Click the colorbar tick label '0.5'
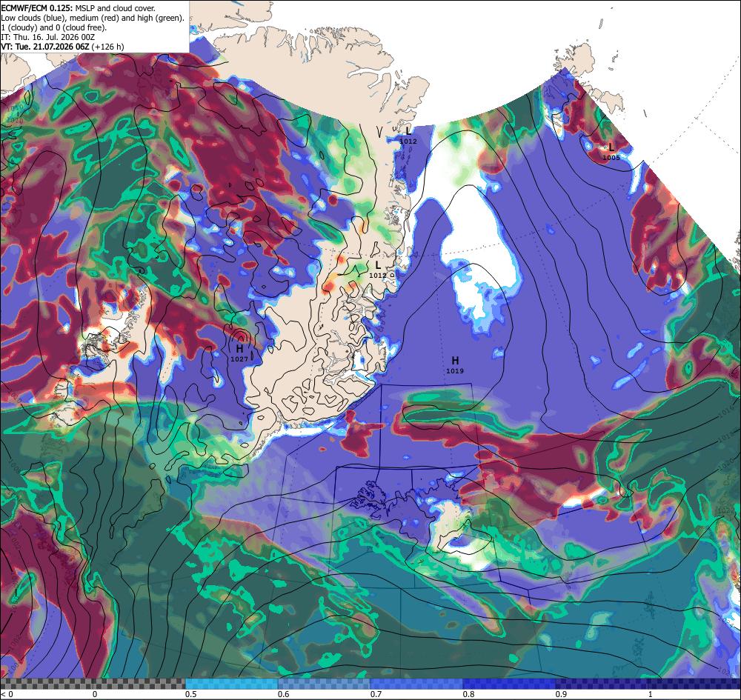This screenshot has height=700, width=741. tap(191, 694)
